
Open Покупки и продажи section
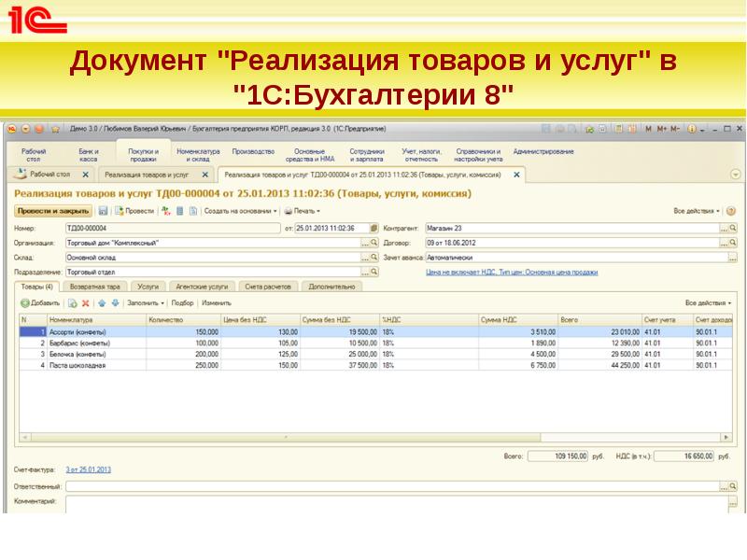pos(143,155)
